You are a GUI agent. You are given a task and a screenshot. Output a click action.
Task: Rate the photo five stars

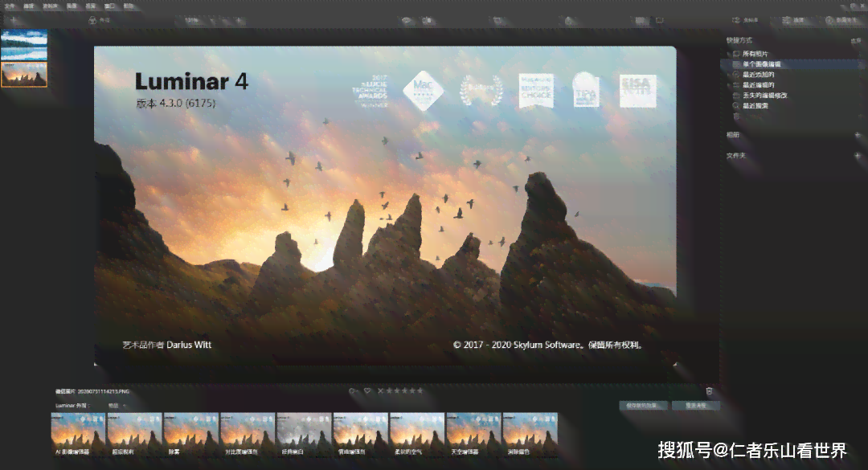click(x=420, y=390)
